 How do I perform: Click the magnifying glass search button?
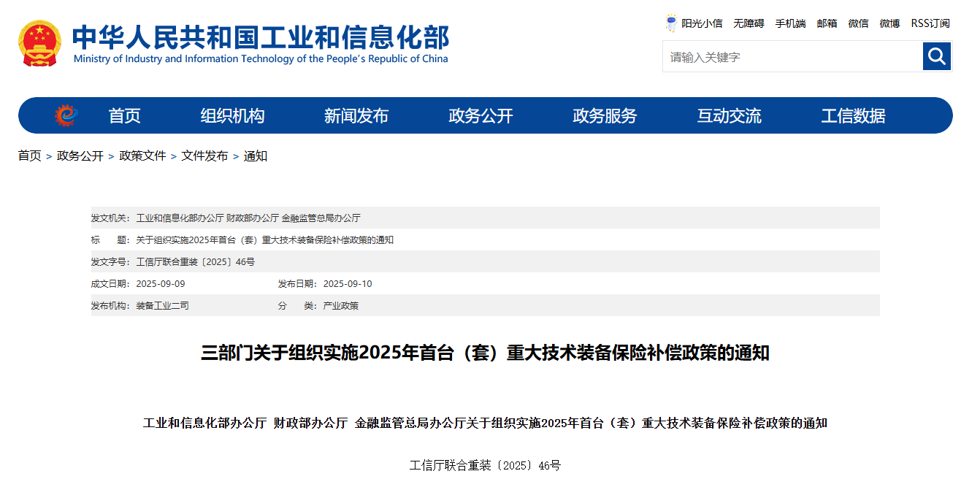(x=936, y=56)
